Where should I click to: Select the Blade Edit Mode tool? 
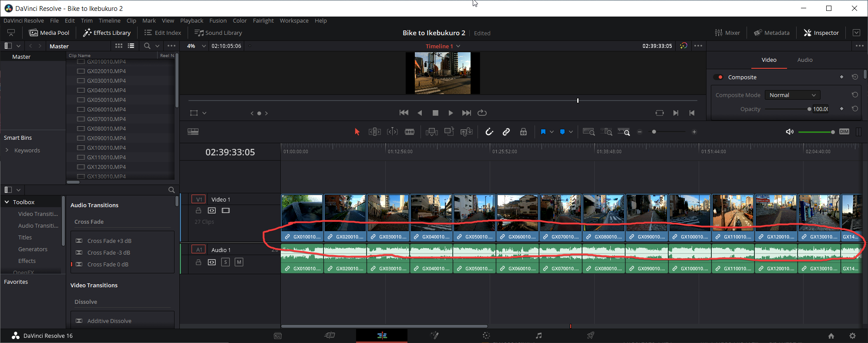pyautogui.click(x=410, y=132)
